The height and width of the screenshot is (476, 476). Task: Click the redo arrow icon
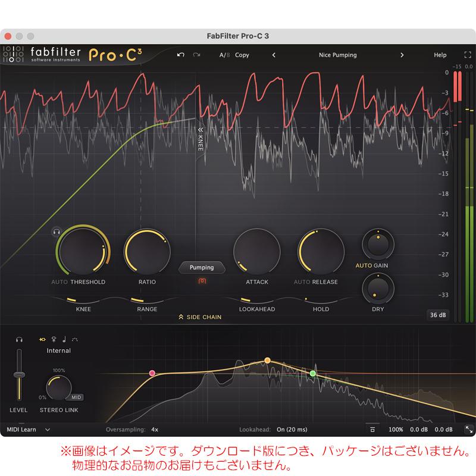coord(196,55)
